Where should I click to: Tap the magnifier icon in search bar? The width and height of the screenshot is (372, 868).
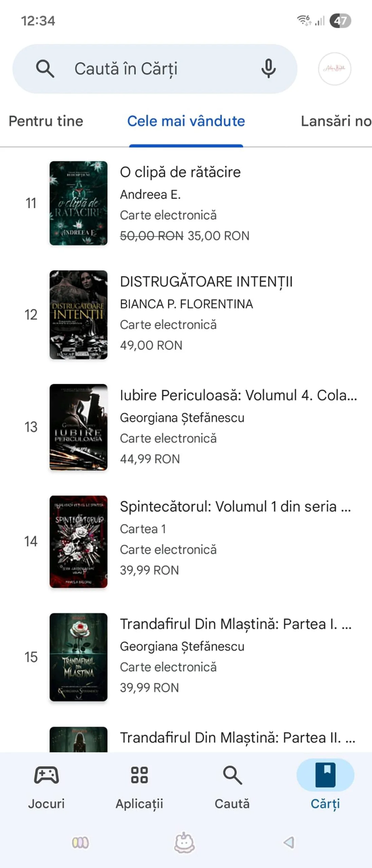[x=45, y=69]
